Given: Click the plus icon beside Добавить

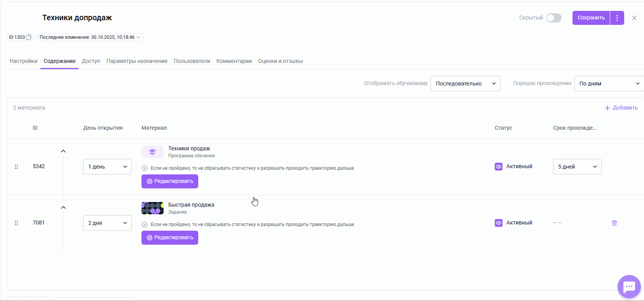Looking at the screenshot, I should pyautogui.click(x=607, y=108).
